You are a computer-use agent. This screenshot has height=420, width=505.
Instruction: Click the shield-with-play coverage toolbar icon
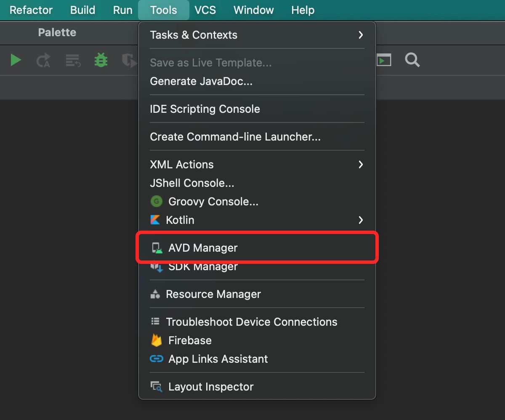(129, 60)
